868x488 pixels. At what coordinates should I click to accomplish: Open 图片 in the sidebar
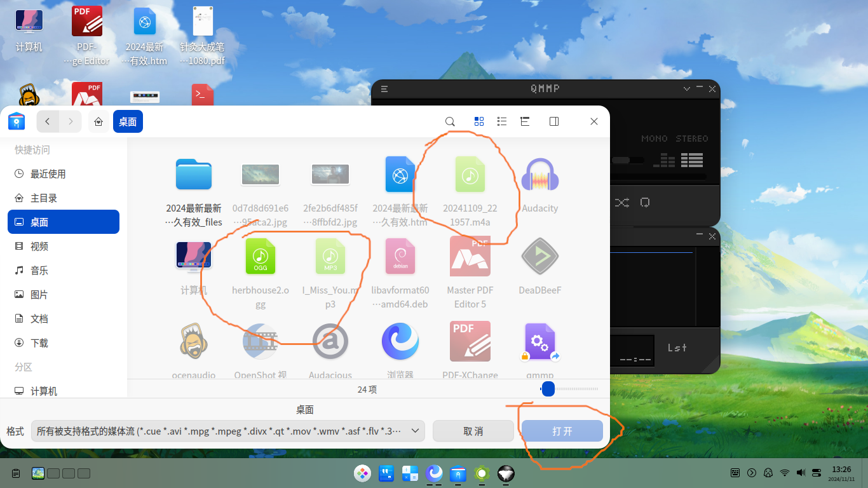[x=64, y=295]
